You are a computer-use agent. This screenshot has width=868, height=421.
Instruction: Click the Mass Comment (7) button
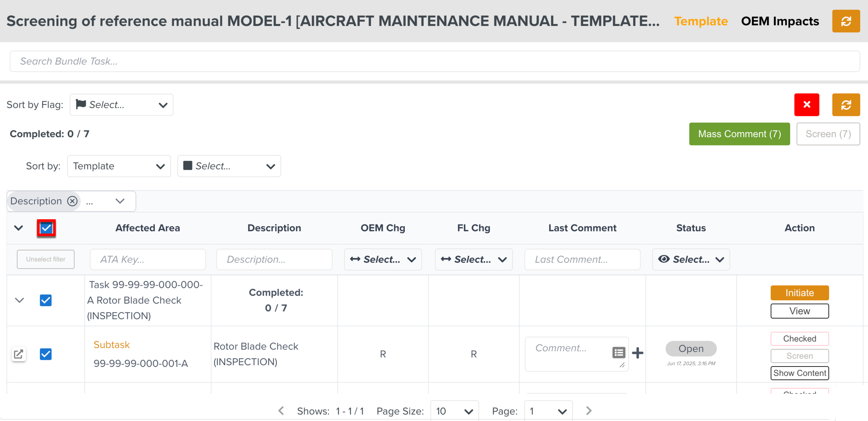point(739,134)
